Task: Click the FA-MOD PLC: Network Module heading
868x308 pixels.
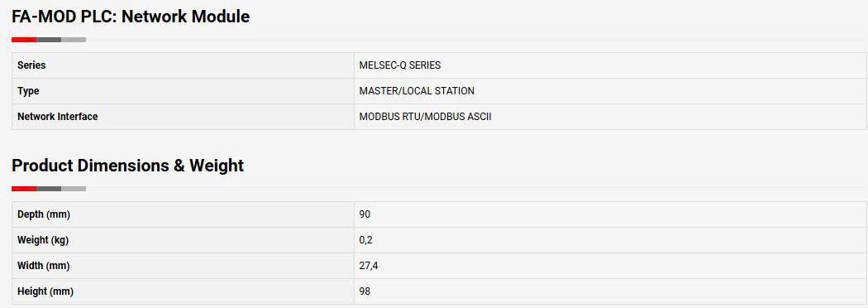Action: (131, 17)
